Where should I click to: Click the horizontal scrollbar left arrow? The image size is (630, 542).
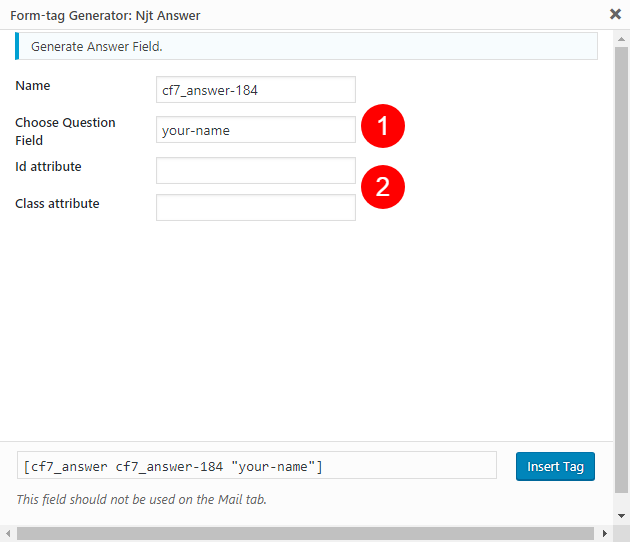point(8,534)
